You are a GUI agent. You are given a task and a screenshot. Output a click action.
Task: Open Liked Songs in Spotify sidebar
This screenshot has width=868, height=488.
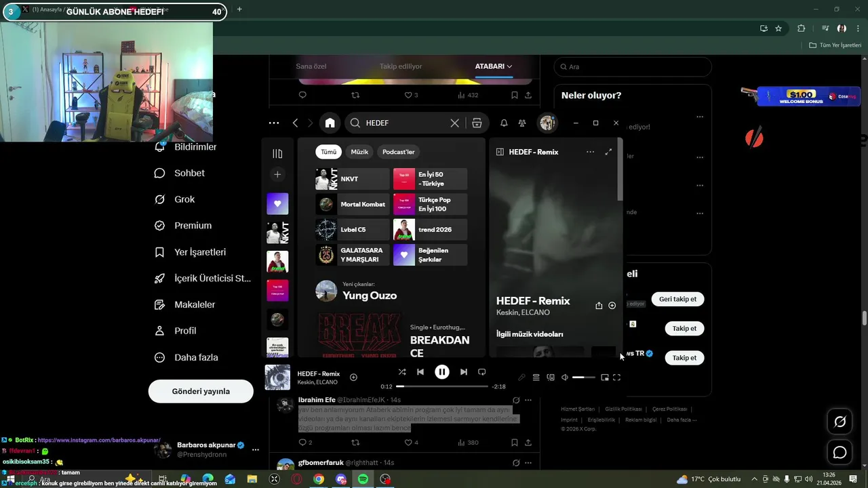[277, 203]
